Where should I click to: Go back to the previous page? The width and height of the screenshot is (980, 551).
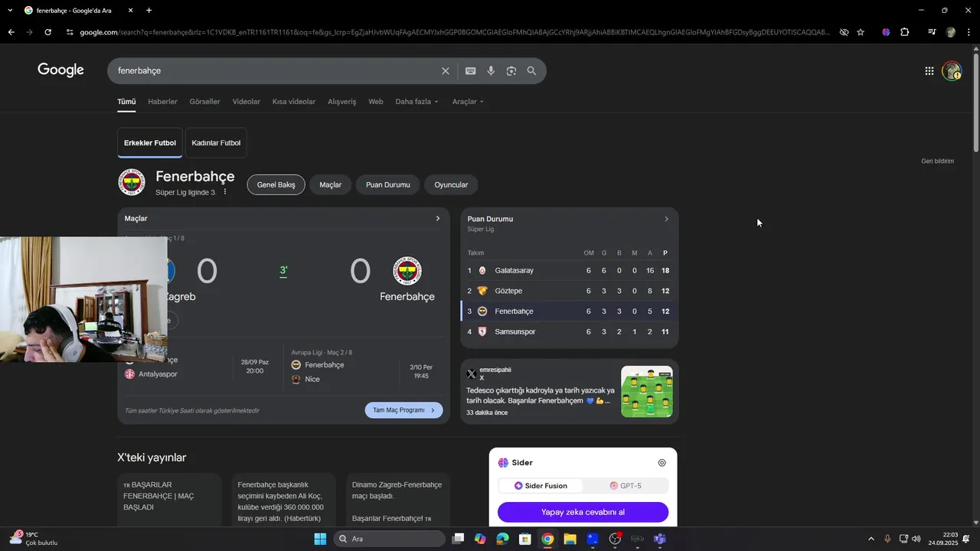(11, 32)
